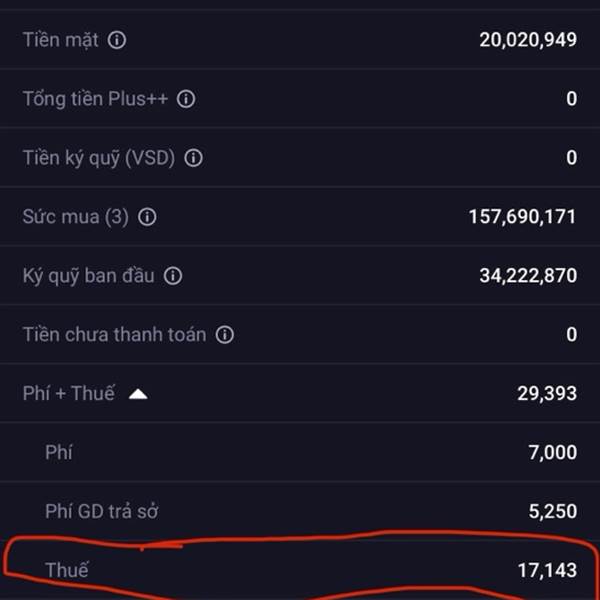Select the Thuế row label
Screen dimensions: 600x600
coord(67,570)
